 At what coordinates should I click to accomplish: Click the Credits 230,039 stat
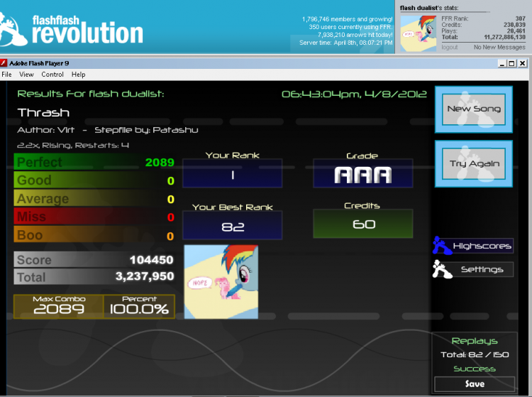(x=483, y=25)
